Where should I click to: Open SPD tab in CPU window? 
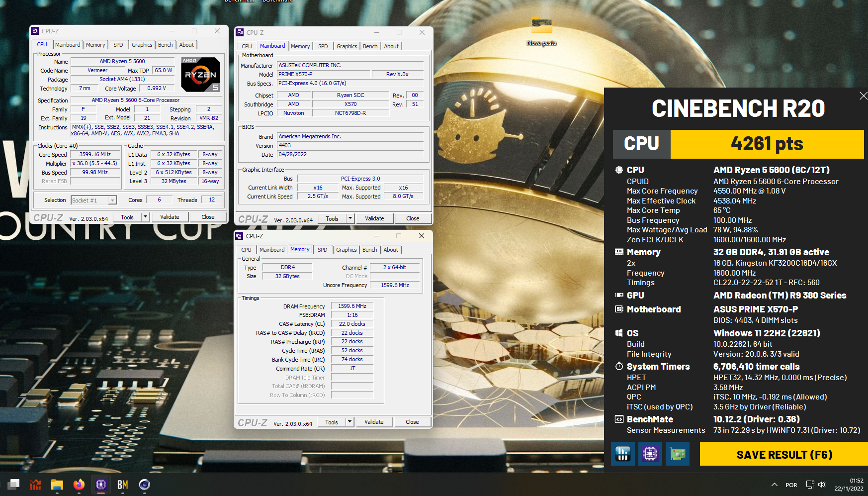tap(118, 45)
